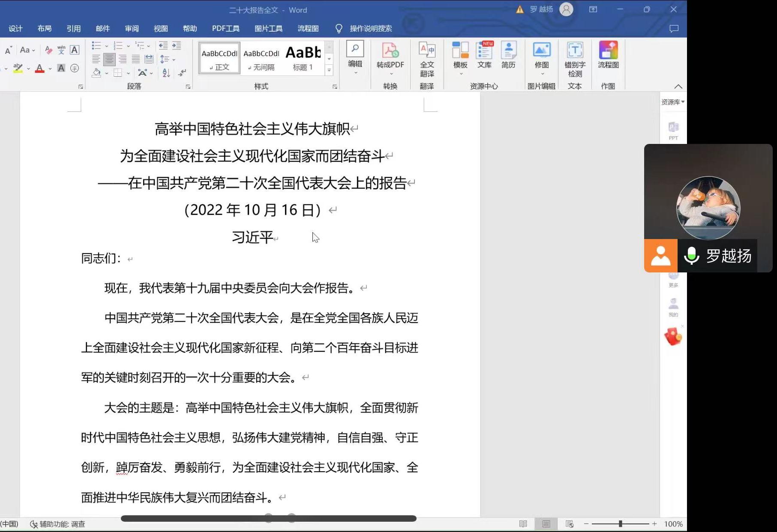Click the increase indent icon
The height and width of the screenshot is (532, 777).
coord(177,45)
